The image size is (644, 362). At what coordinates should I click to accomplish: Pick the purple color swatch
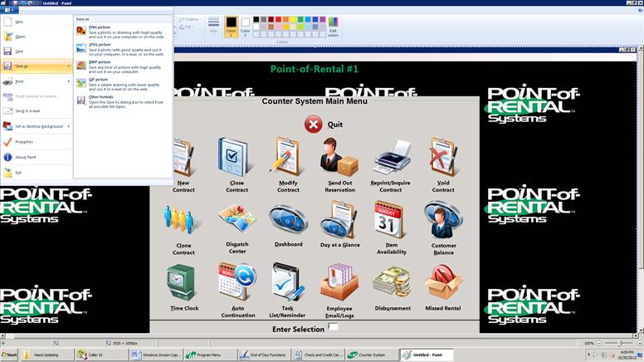(x=323, y=19)
